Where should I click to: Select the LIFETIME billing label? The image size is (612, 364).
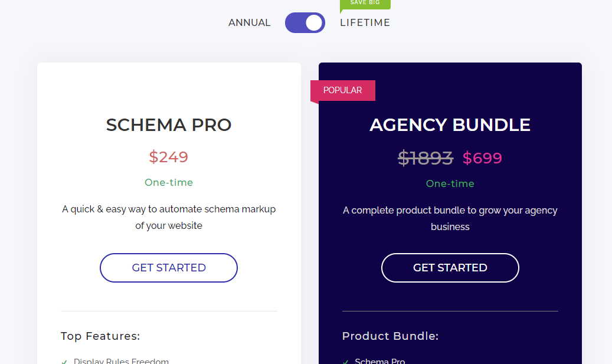(365, 23)
